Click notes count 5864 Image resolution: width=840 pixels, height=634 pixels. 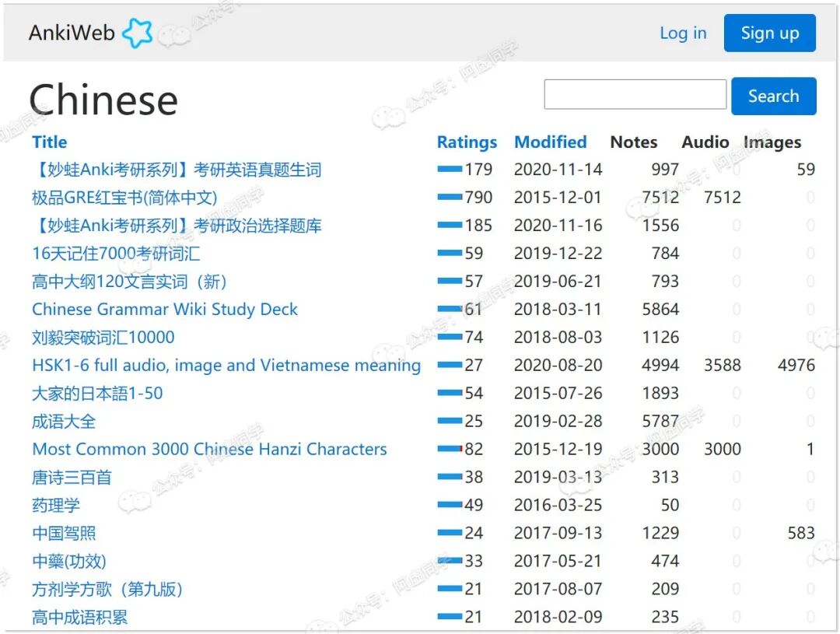point(660,310)
